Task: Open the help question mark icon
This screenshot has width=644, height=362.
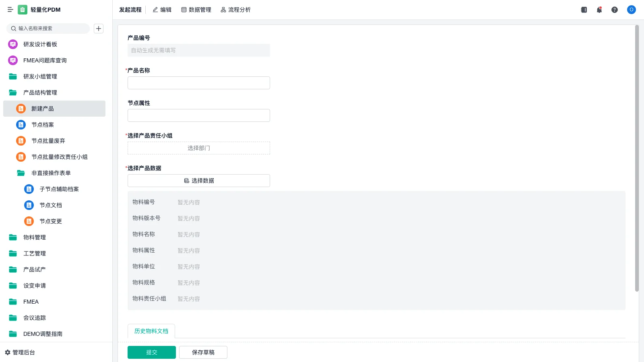Action: pos(614,10)
